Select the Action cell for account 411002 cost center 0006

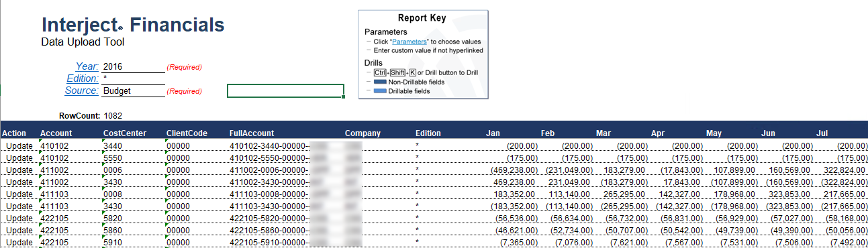click(19, 170)
